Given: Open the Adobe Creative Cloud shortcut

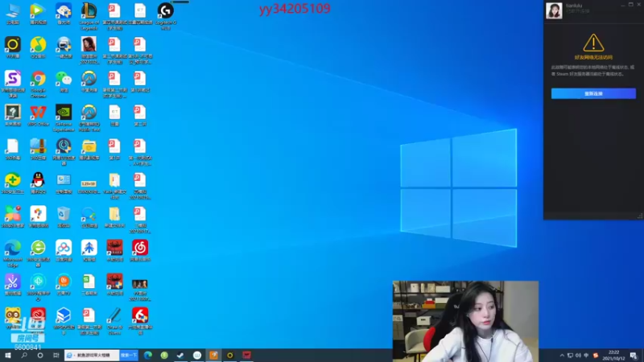Looking at the screenshot, I should [38, 316].
